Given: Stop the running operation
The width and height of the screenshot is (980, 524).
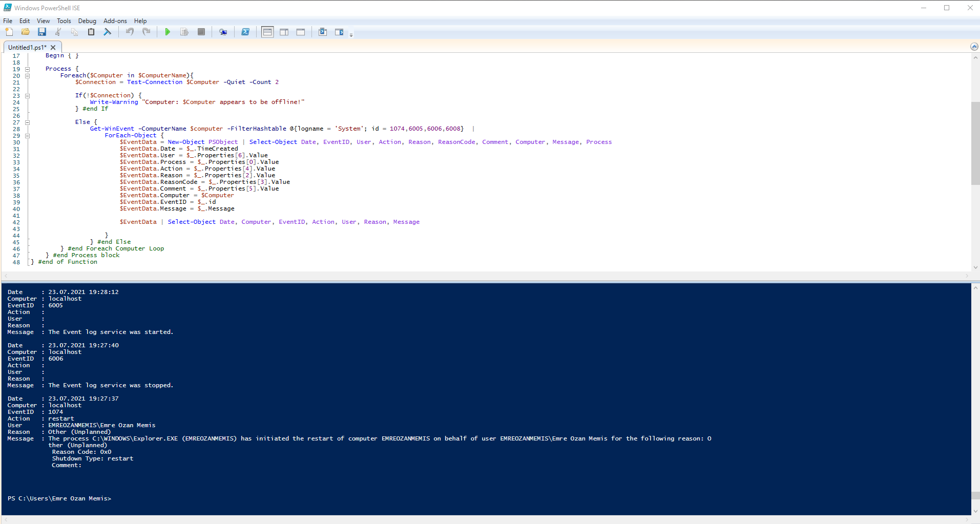Looking at the screenshot, I should pos(201,32).
